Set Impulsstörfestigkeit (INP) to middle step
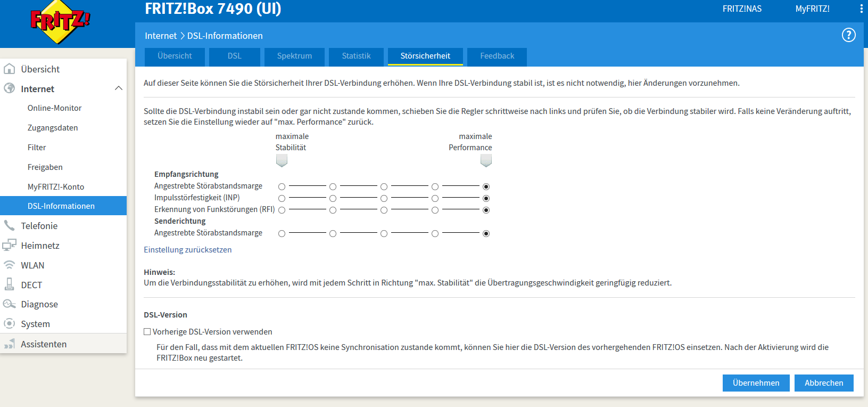This screenshot has height=407, width=868. (384, 198)
